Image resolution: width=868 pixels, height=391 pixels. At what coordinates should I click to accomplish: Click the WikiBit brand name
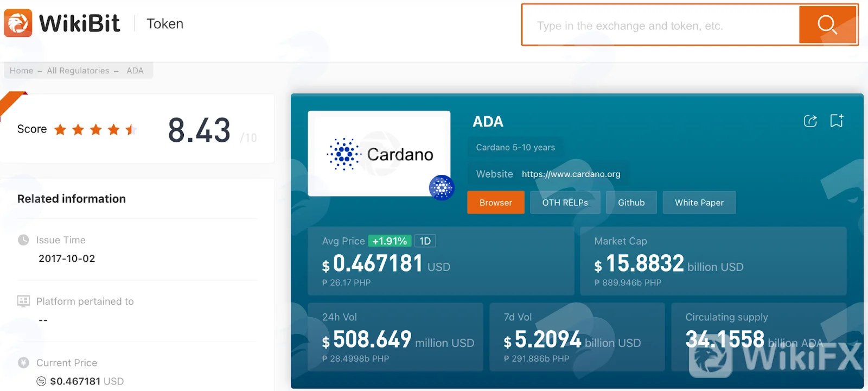[80, 23]
